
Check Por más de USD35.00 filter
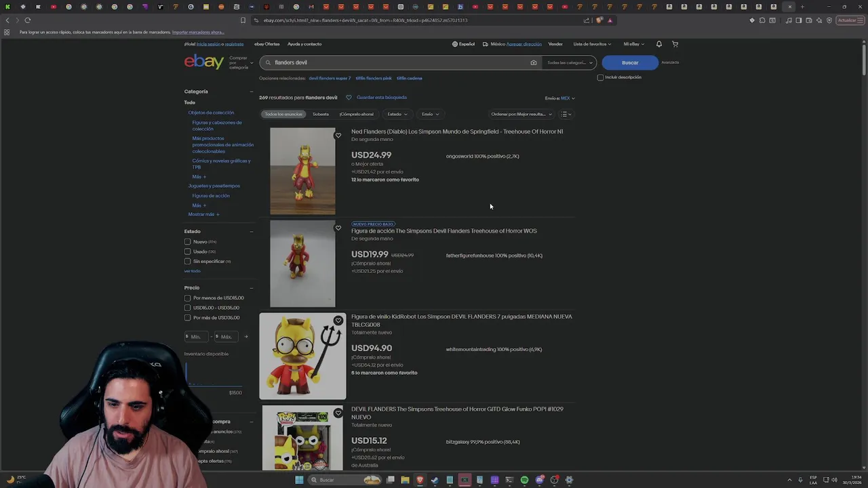[x=188, y=317]
